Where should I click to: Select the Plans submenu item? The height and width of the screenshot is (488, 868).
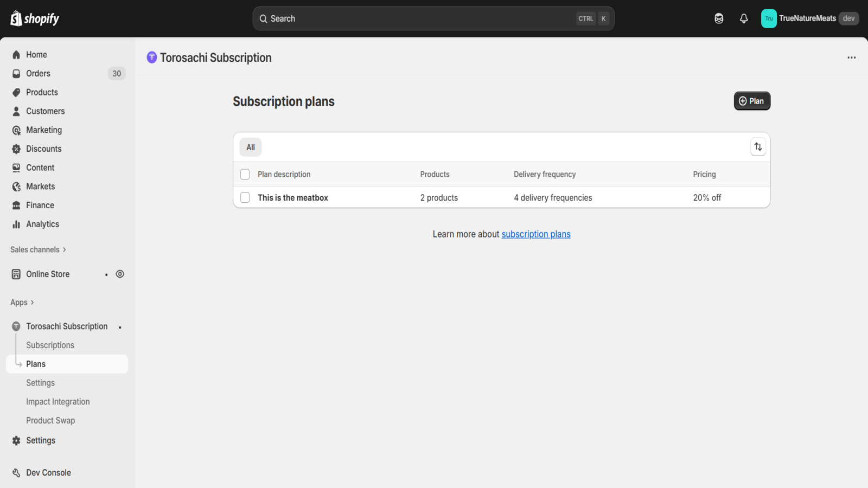(67, 364)
